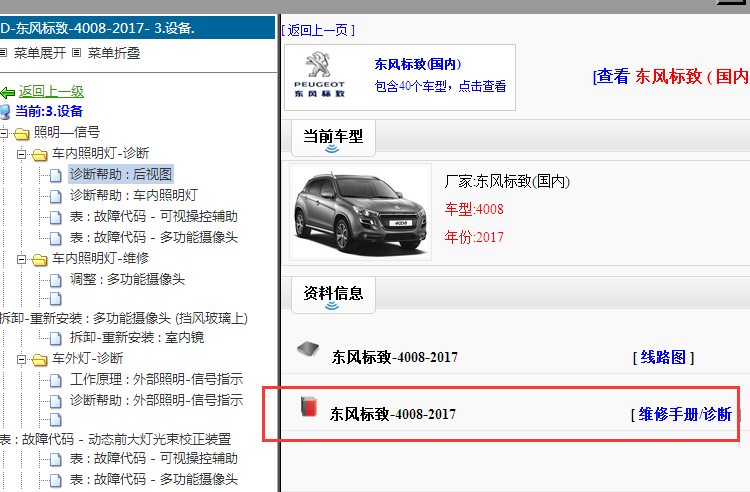The height and width of the screenshot is (492, 750).
Task: Open 调整：多功能摄像头 tree item
Action: point(127,279)
